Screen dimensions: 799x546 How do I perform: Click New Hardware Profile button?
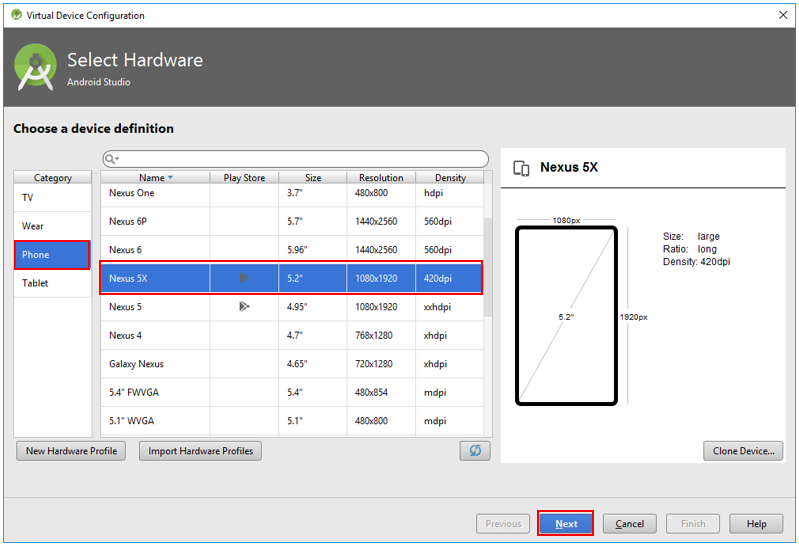pyautogui.click(x=71, y=451)
